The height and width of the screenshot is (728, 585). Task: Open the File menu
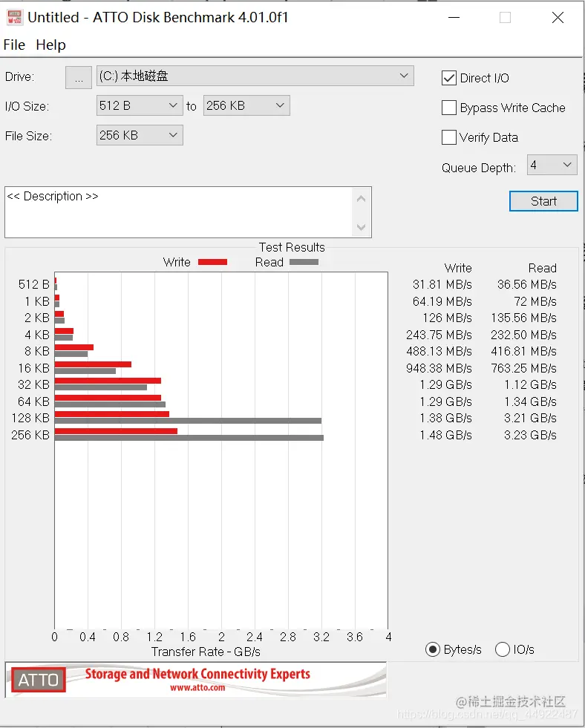(x=14, y=45)
